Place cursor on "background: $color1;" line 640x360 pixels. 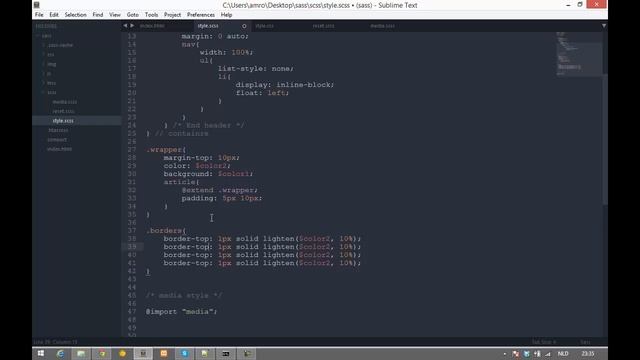(208, 174)
